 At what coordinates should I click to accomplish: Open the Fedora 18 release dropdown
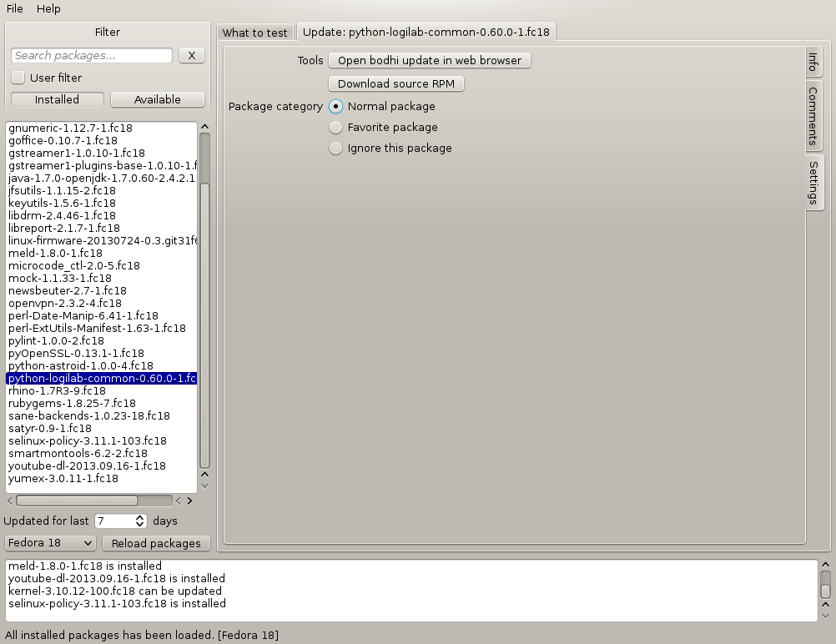pyautogui.click(x=50, y=543)
